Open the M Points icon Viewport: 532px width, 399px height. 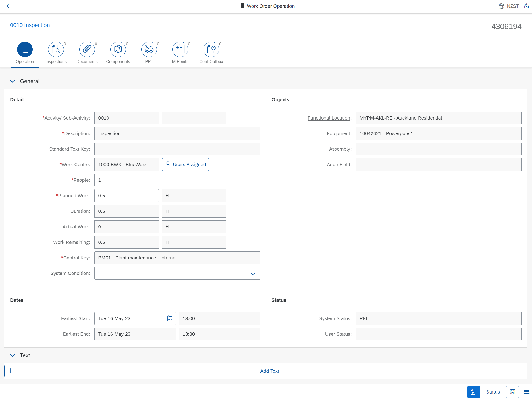[180, 49]
